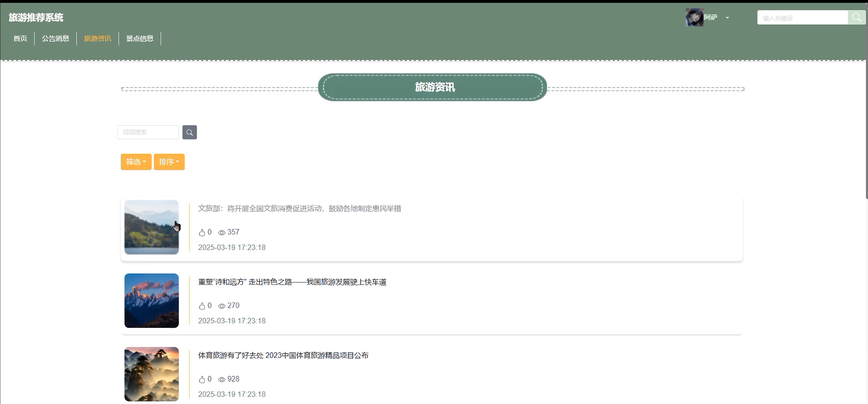Click the eye icon showing 270 views
This screenshot has height=404, width=868.
point(222,306)
